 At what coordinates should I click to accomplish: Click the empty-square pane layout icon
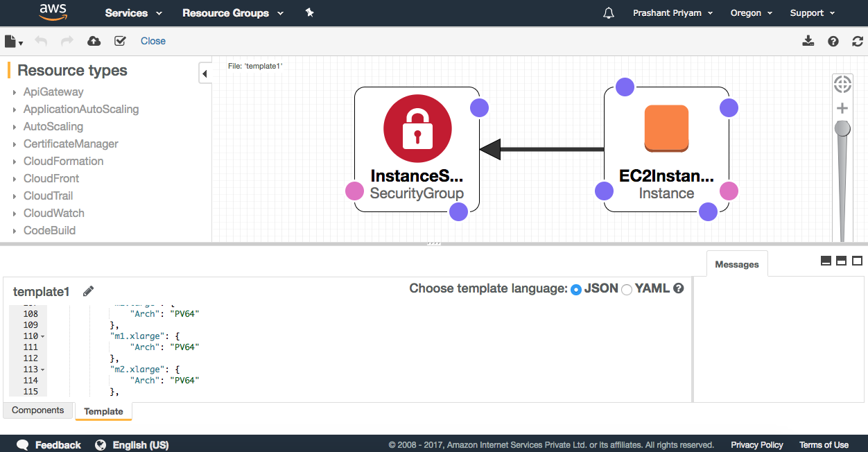pyautogui.click(x=858, y=261)
